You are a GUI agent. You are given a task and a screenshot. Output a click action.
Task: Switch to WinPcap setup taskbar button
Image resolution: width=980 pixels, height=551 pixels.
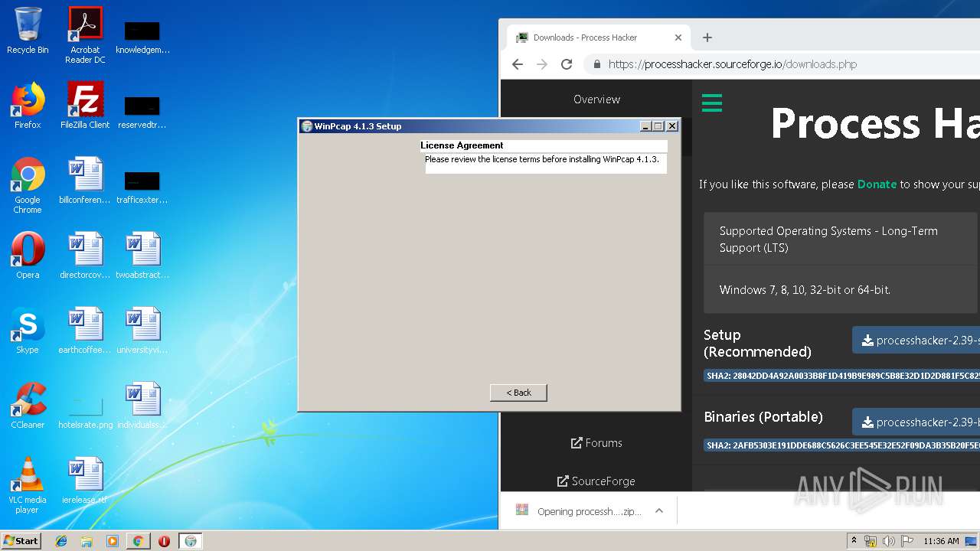pos(190,541)
